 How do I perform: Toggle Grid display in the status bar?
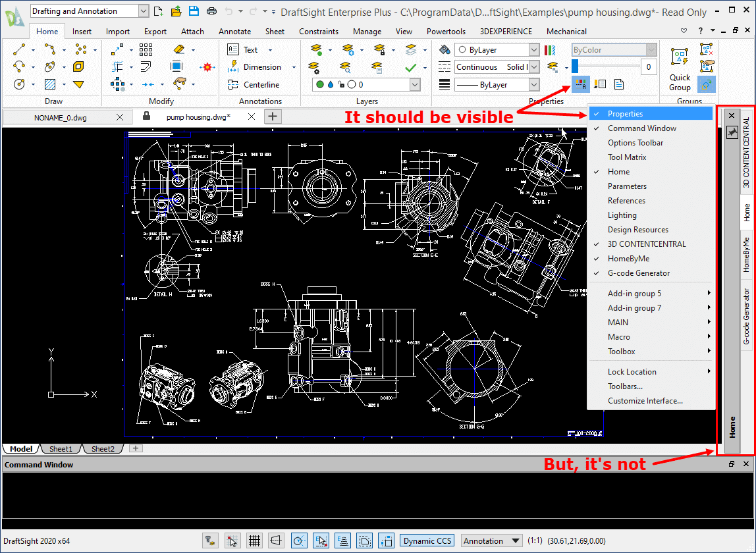[x=255, y=541]
